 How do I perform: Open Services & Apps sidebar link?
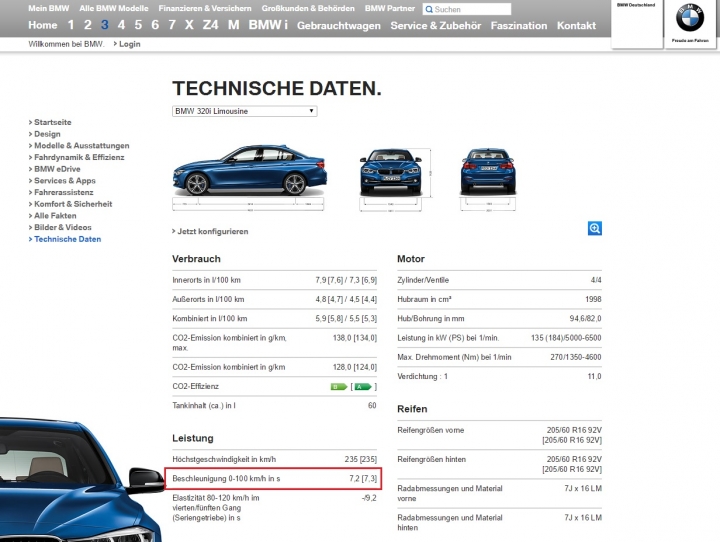pyautogui.click(x=65, y=181)
